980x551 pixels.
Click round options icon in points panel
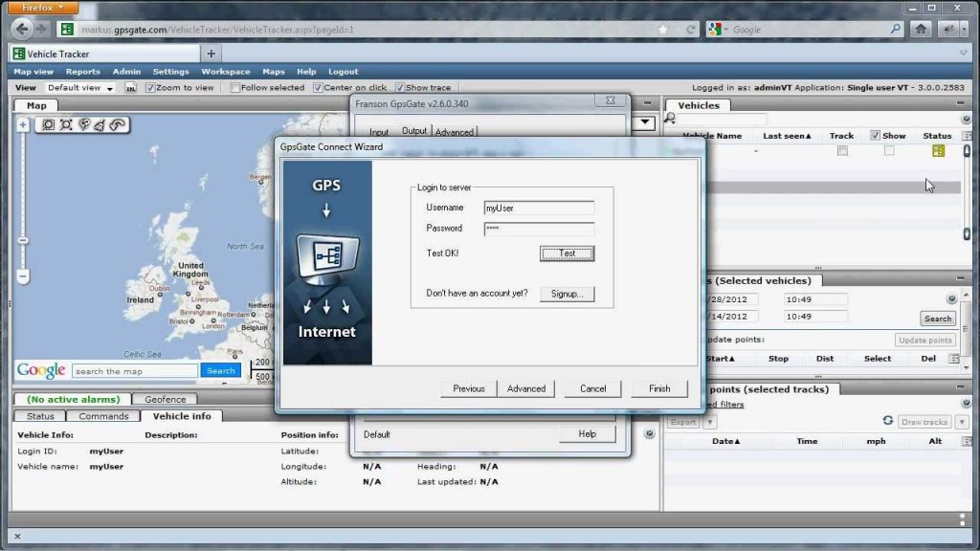pyautogui.click(x=966, y=404)
